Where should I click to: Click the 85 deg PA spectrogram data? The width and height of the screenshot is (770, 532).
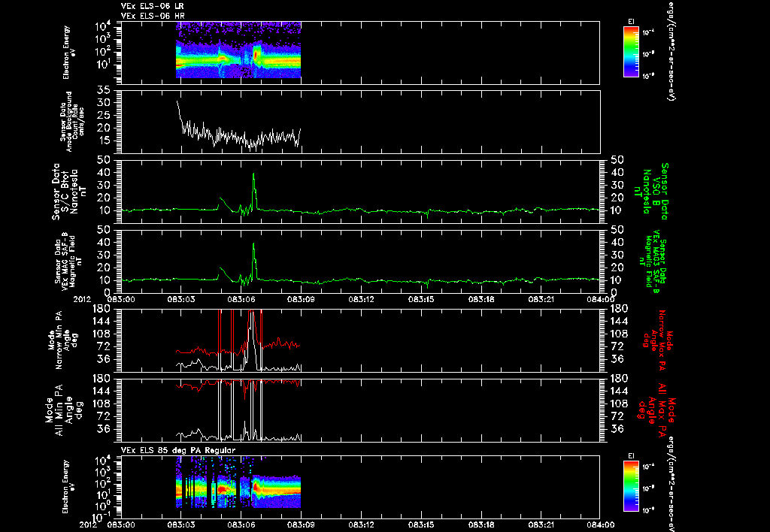coord(238,483)
